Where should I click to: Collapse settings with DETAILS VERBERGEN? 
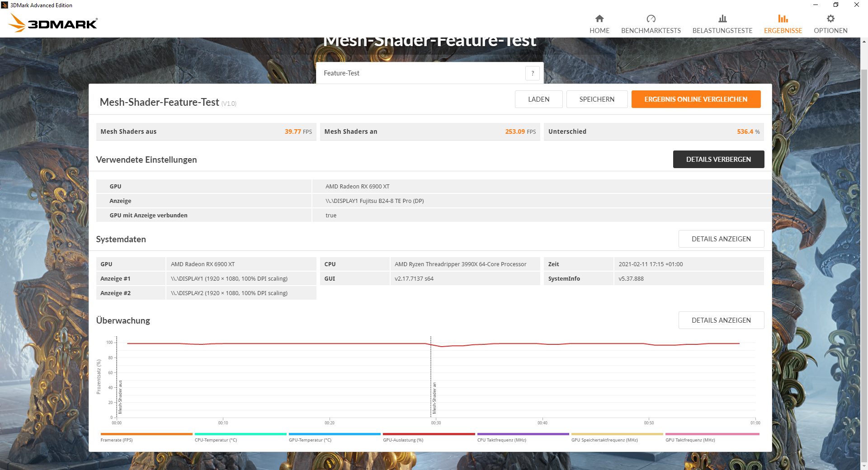click(x=718, y=160)
